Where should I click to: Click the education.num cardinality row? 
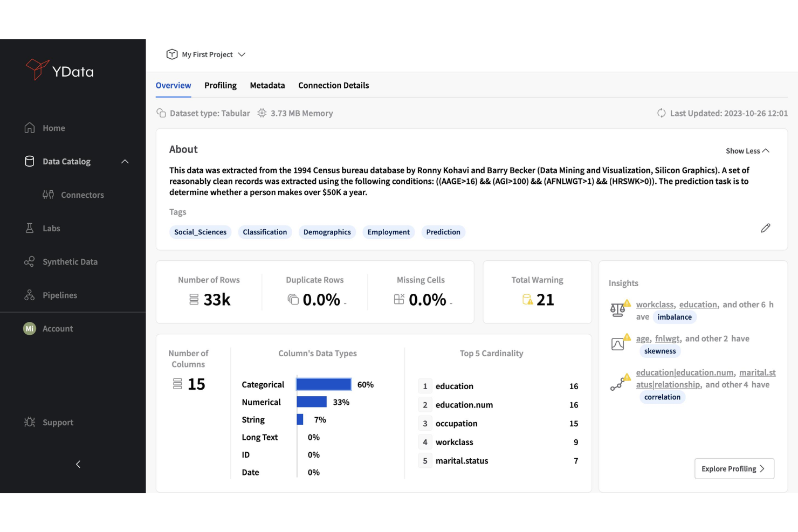499,405
